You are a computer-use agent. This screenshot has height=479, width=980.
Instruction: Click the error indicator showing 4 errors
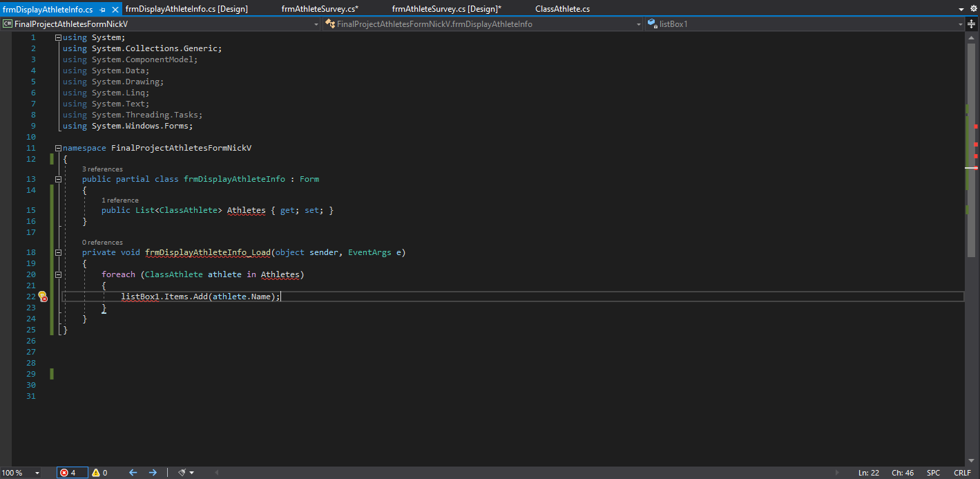pos(72,473)
